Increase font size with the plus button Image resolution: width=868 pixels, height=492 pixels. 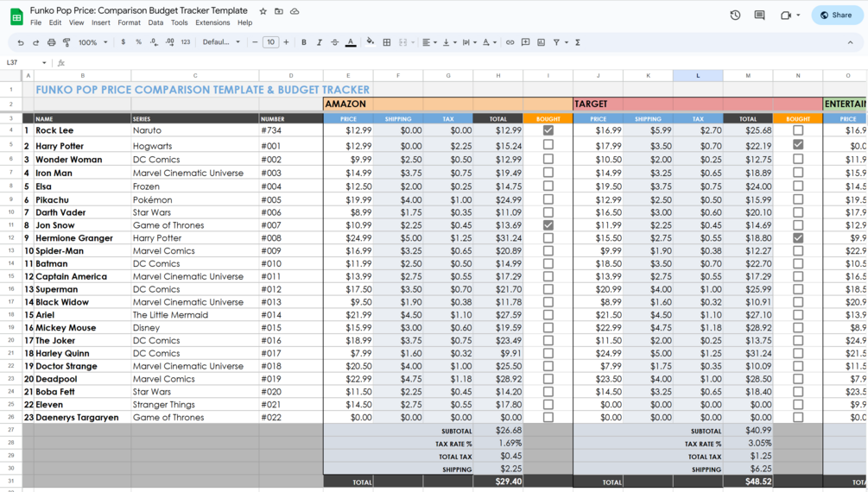(286, 42)
